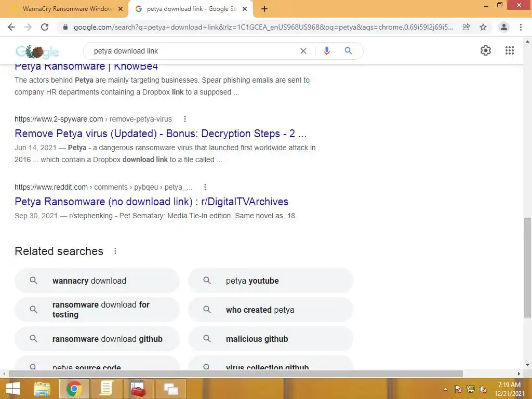Click the scroll up arrow

point(527,42)
